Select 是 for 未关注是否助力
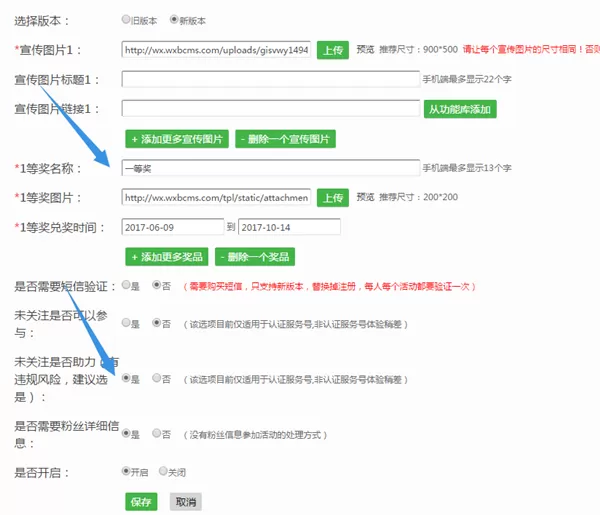 [x=126, y=378]
